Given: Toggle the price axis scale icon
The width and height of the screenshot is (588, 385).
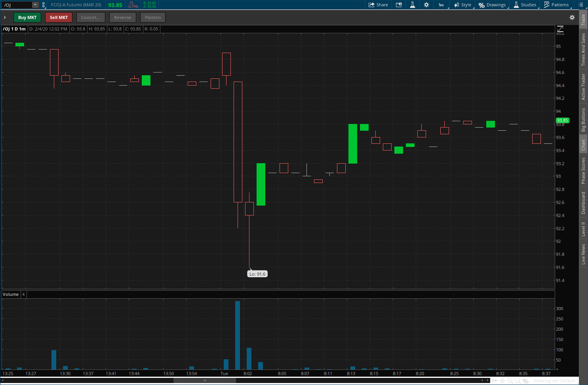Looking at the screenshot, I should tap(560, 29).
